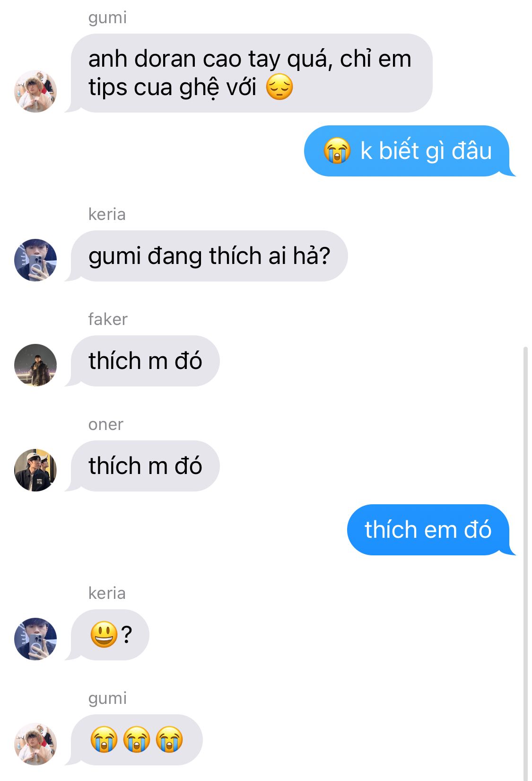
Task: Tap the crying emoji in the blue bubble
Action: tap(337, 151)
